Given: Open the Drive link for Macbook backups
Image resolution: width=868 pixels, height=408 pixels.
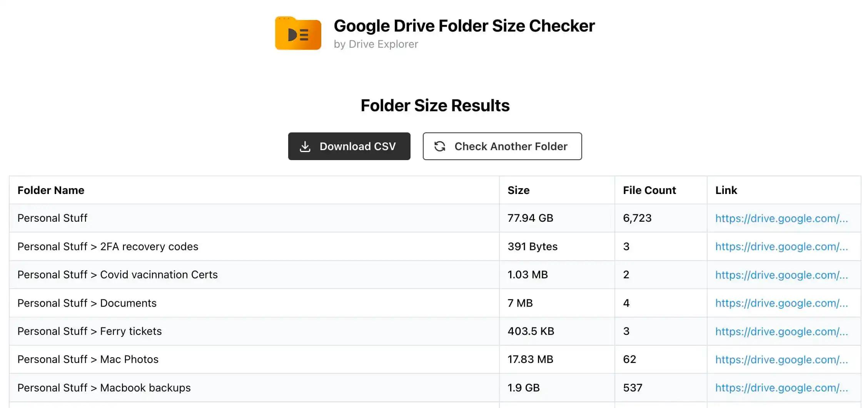Looking at the screenshot, I should [x=781, y=388].
